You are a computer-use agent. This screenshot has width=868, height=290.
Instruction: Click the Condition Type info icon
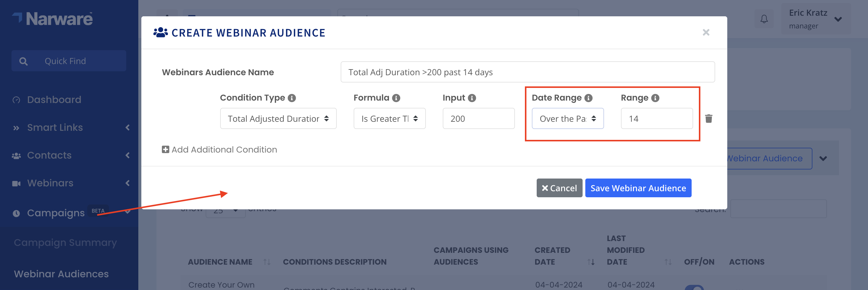point(292,98)
